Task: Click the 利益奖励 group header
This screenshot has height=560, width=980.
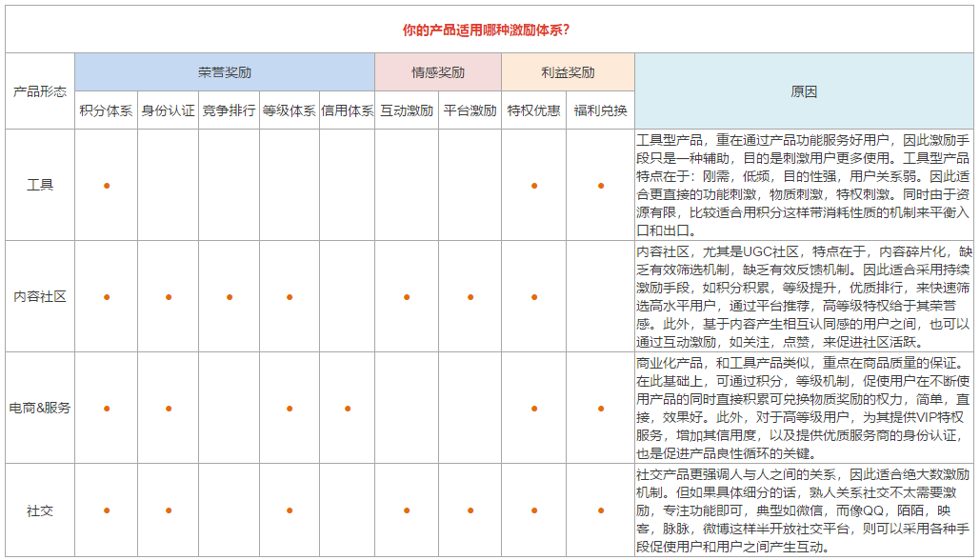Action: click(x=568, y=72)
